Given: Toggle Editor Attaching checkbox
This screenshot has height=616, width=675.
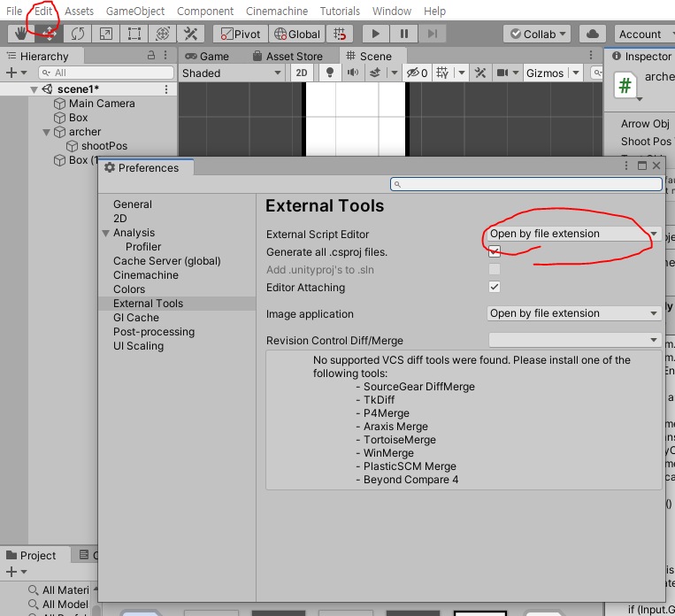Looking at the screenshot, I should 495,287.
